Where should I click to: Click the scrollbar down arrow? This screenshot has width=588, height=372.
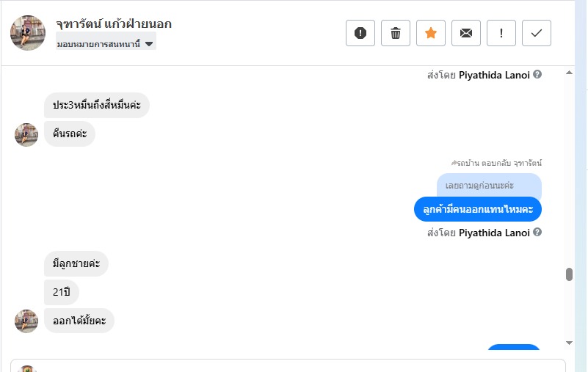[569, 343]
